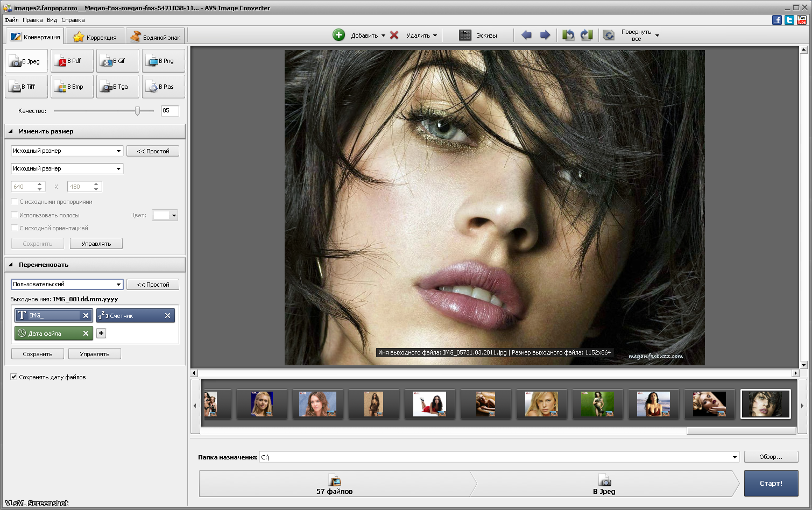This screenshot has height=510, width=812.
Task: Rotate image counterclockwise icon
Action: pyautogui.click(x=568, y=35)
